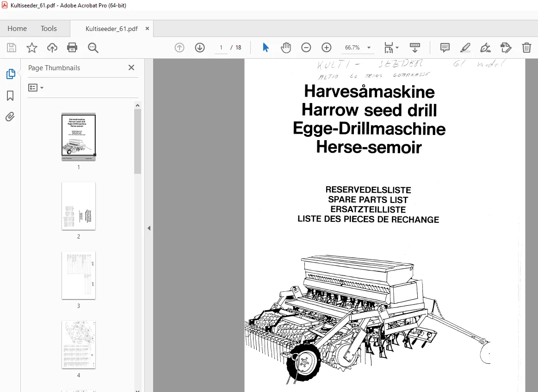Image resolution: width=538 pixels, height=392 pixels.
Task: Select page 1 thumbnail
Action: pos(79,136)
